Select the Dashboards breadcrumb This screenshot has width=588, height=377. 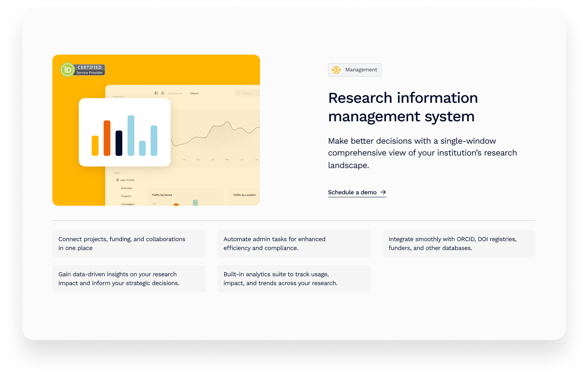point(175,94)
